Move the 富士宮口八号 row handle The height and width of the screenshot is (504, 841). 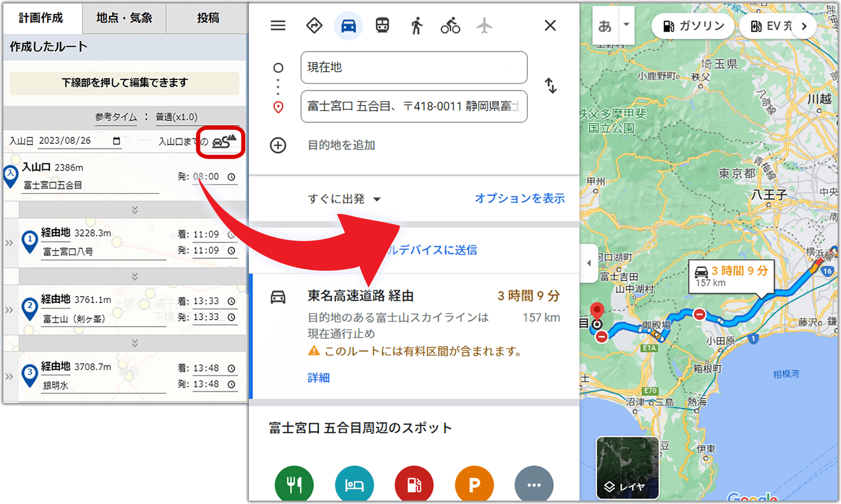click(9, 243)
